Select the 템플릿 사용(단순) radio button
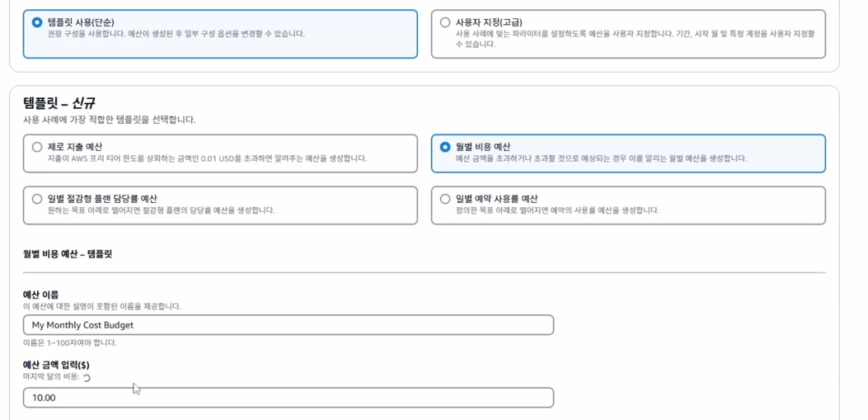Viewport: 868px width, 420px height. [x=37, y=23]
